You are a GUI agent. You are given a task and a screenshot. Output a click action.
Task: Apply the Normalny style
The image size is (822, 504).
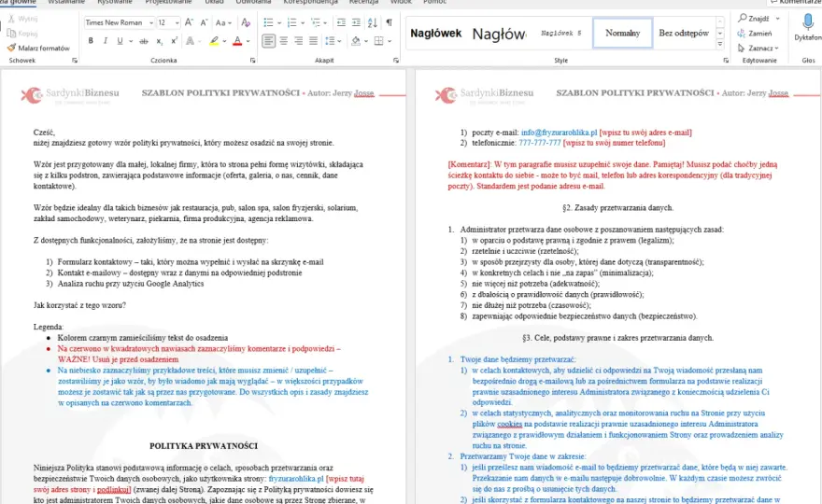623,33
